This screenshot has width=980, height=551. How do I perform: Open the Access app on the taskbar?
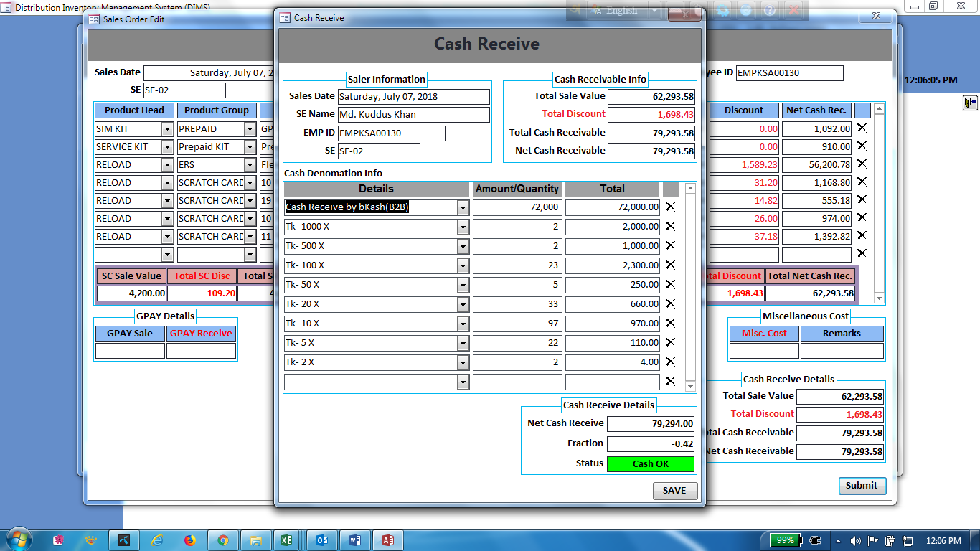point(388,540)
